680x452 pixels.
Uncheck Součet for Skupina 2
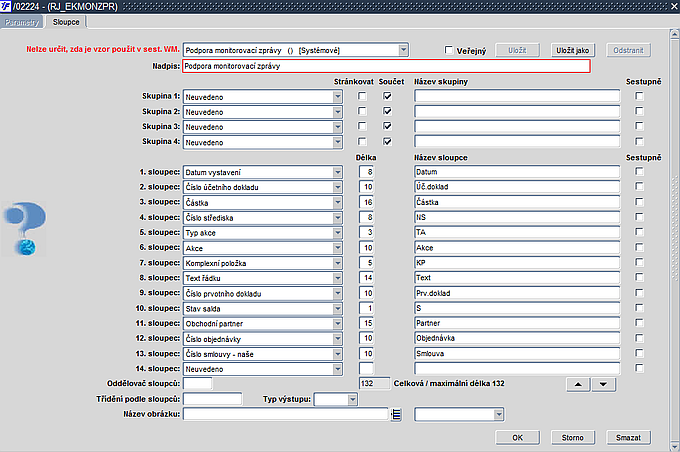click(387, 111)
